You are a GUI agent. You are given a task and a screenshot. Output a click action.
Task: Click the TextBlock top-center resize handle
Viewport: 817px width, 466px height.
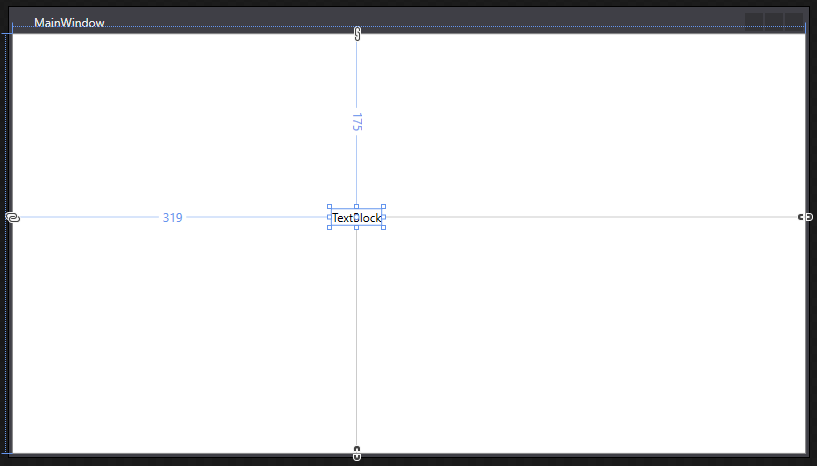coord(357,207)
